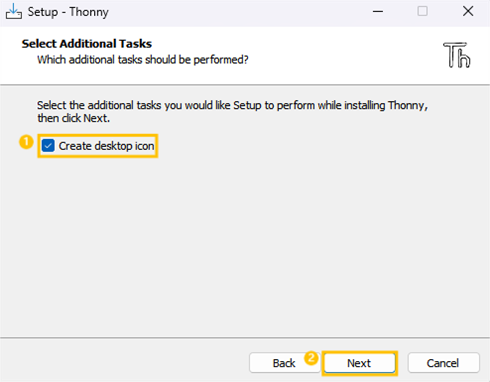Click 'Which additional tasks should be performed?' text
This screenshot has height=382, width=490.
pyautogui.click(x=143, y=60)
